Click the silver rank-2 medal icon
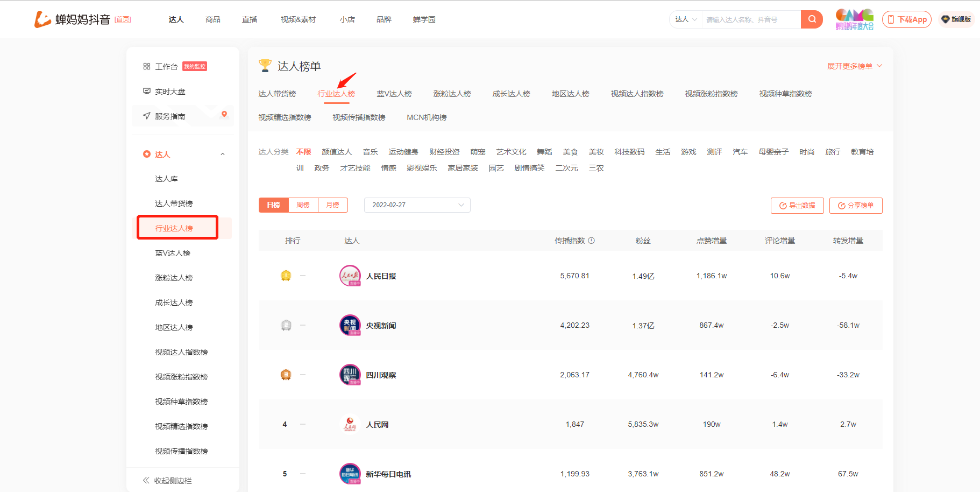 pos(286,325)
